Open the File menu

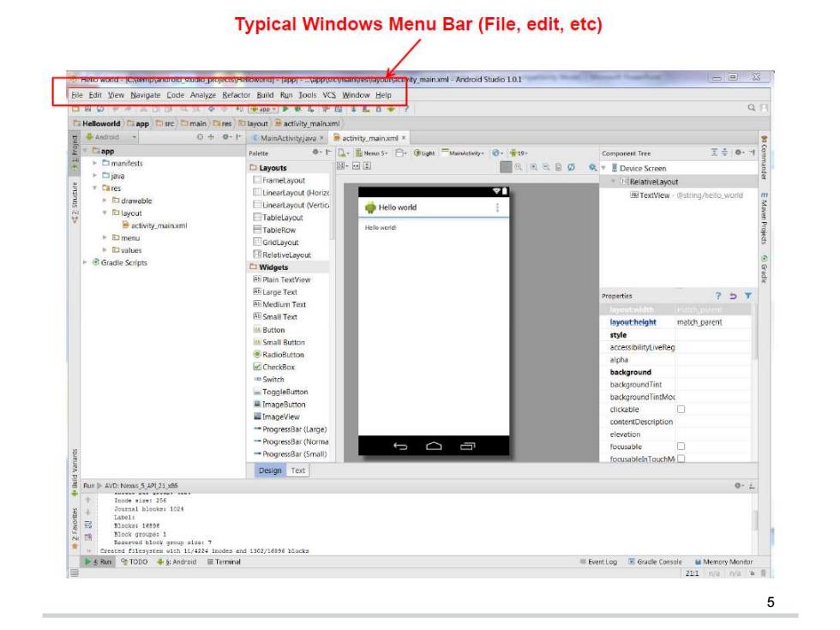tap(77, 95)
